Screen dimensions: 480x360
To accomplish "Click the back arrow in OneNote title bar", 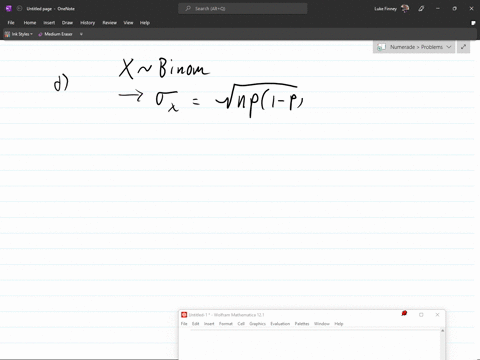I will [x=19, y=9].
